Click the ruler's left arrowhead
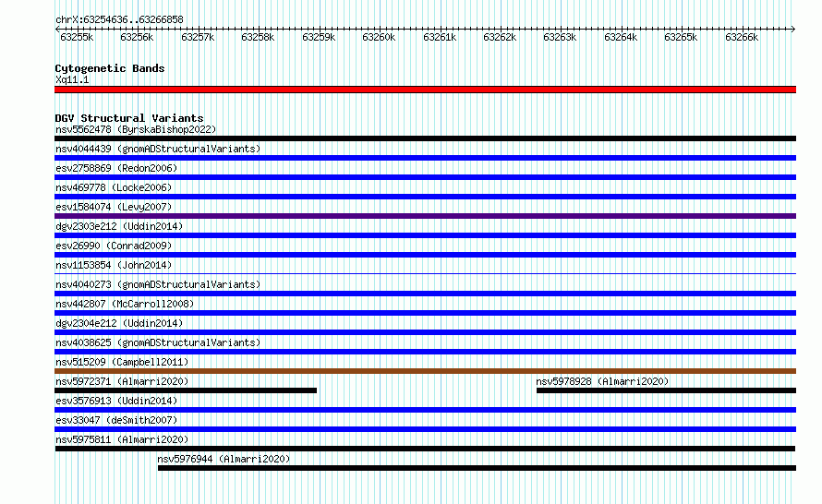The image size is (822, 504). coord(57,30)
